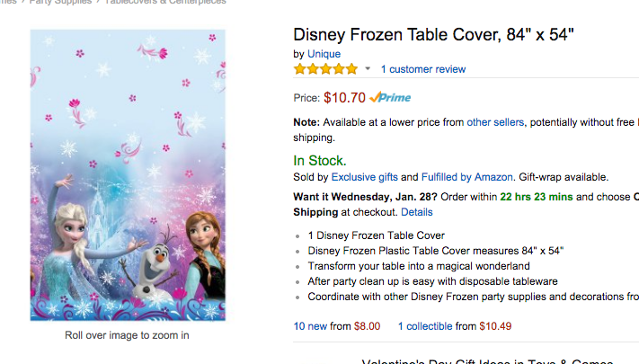Expand the star rating dropdown arrow
The height and width of the screenshot is (364, 639).
click(368, 68)
